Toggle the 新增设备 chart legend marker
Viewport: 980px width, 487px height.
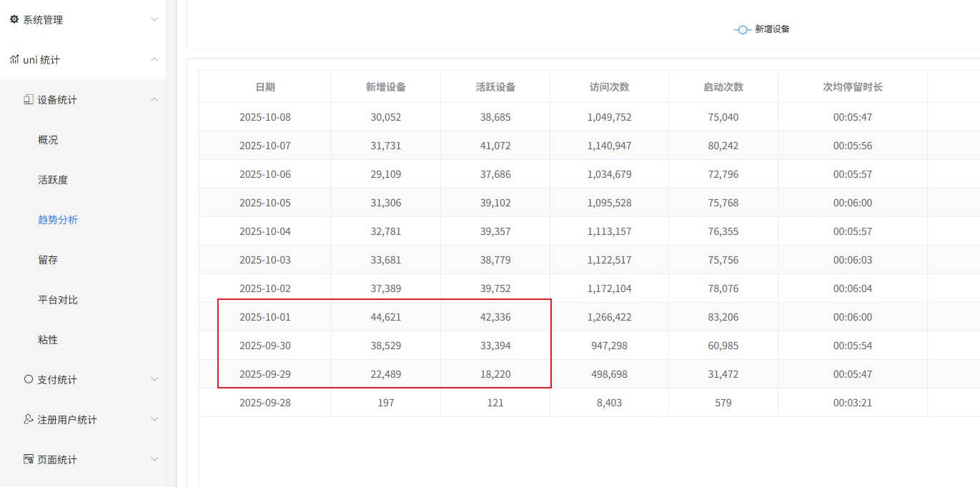coord(743,29)
